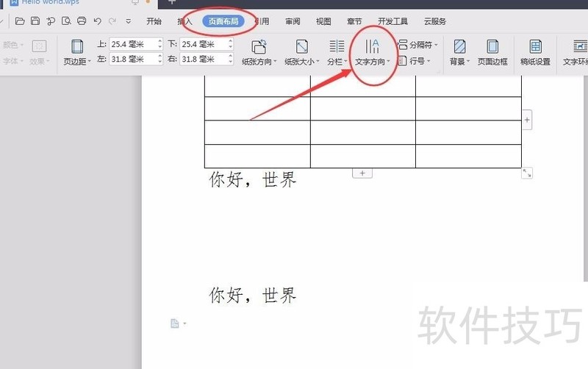Click the Redo arrow icon
Viewport: 588px width, 369px height.
click(112, 21)
